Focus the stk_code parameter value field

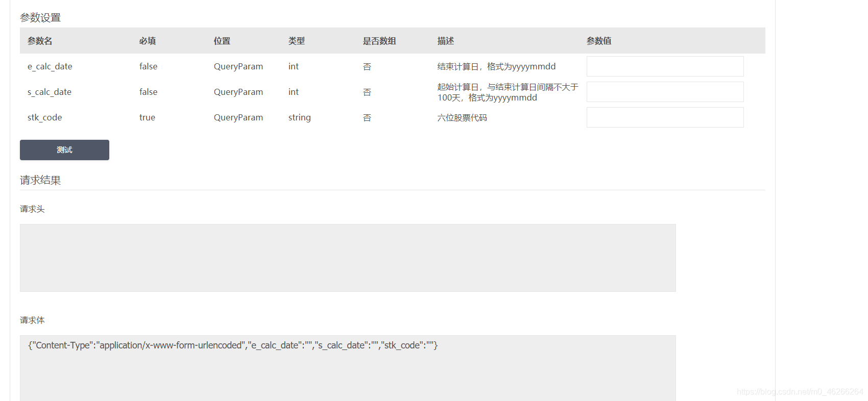665,117
